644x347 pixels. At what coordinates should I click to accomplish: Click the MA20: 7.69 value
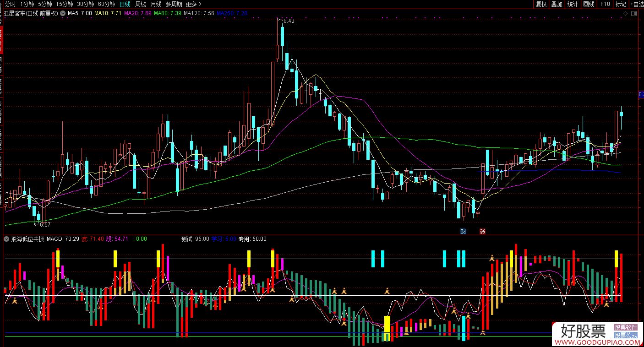pos(138,13)
